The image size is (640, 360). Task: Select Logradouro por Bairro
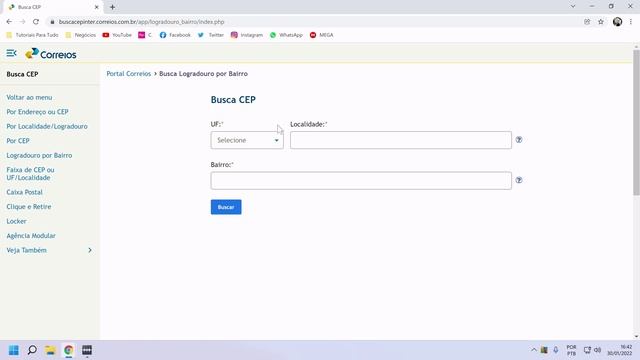click(x=39, y=155)
